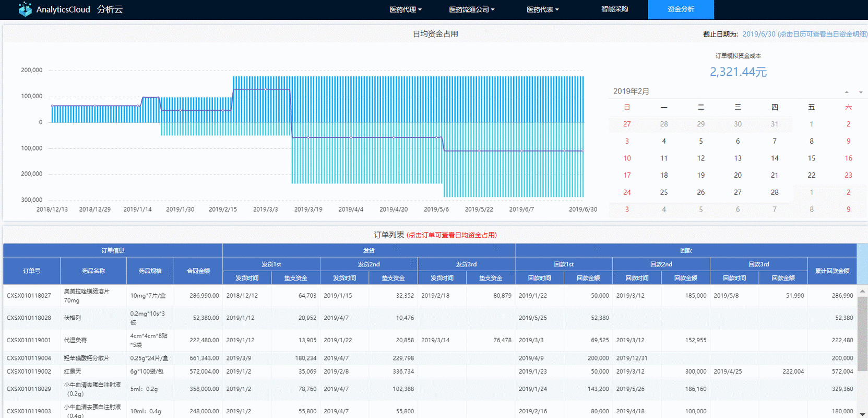The height and width of the screenshot is (418, 868).
Task: Click the order table vertical scrollbar thumb
Action: point(862,333)
